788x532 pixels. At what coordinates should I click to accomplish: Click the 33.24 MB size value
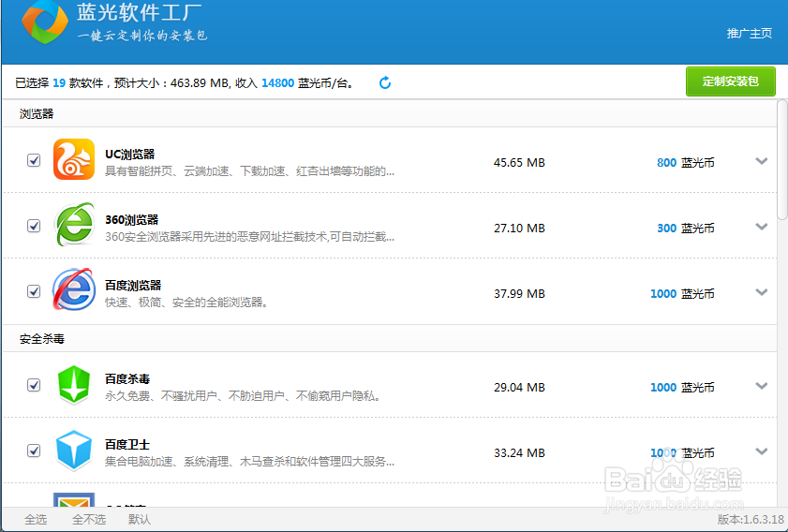519,453
